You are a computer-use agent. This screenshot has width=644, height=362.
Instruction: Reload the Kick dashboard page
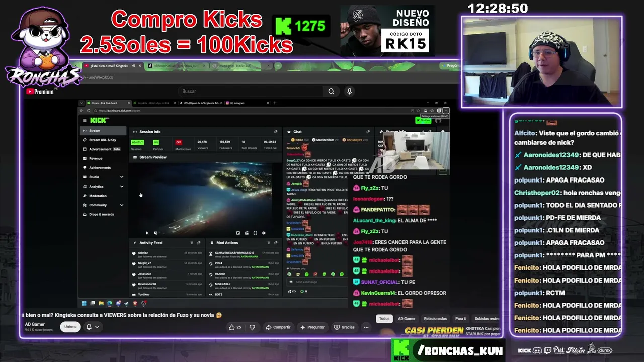[x=89, y=111]
